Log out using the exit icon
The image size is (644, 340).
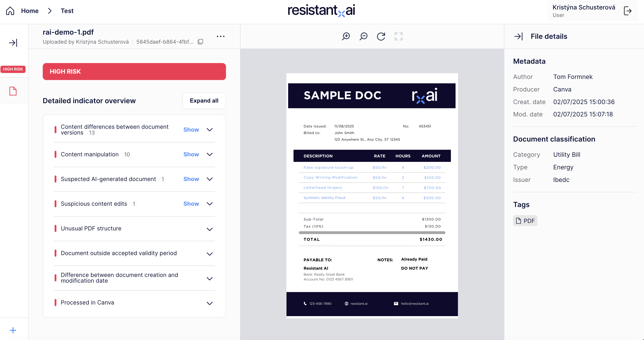point(628,11)
